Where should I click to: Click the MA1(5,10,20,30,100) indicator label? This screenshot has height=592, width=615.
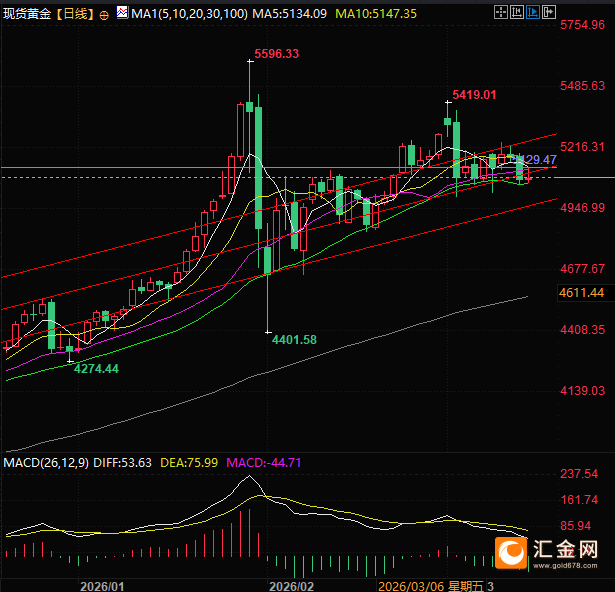(189, 14)
